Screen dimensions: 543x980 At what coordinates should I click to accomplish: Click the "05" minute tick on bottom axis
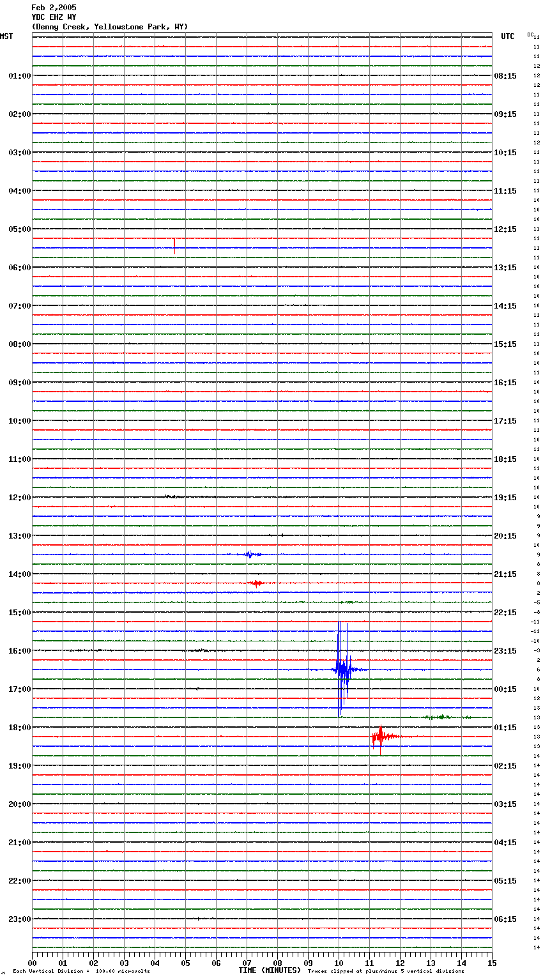tap(185, 963)
